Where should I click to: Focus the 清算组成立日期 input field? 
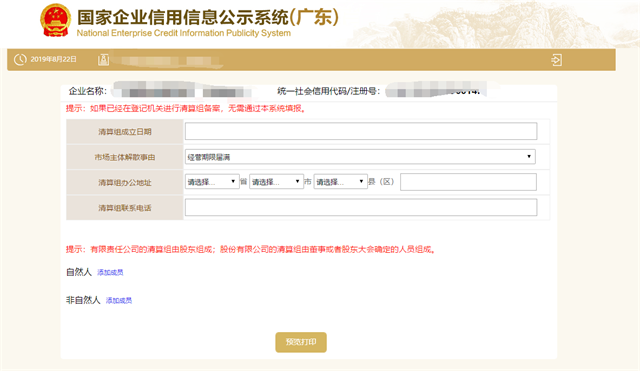coord(361,131)
